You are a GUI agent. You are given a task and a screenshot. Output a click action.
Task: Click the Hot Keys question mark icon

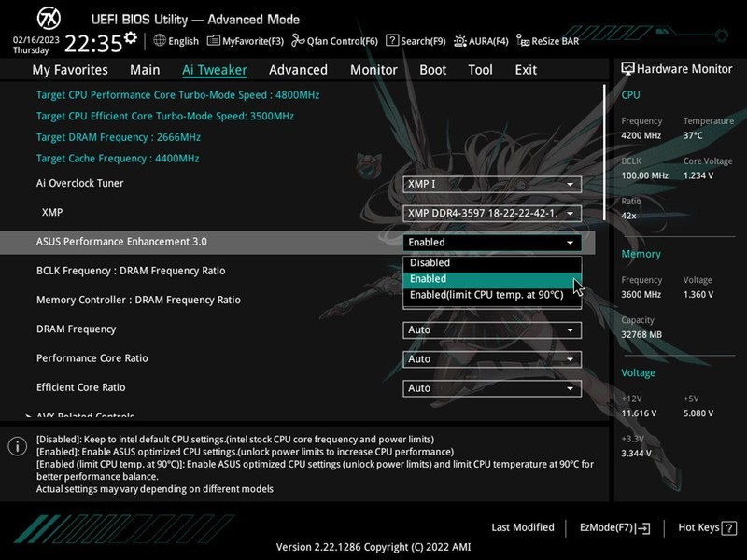(x=729, y=527)
